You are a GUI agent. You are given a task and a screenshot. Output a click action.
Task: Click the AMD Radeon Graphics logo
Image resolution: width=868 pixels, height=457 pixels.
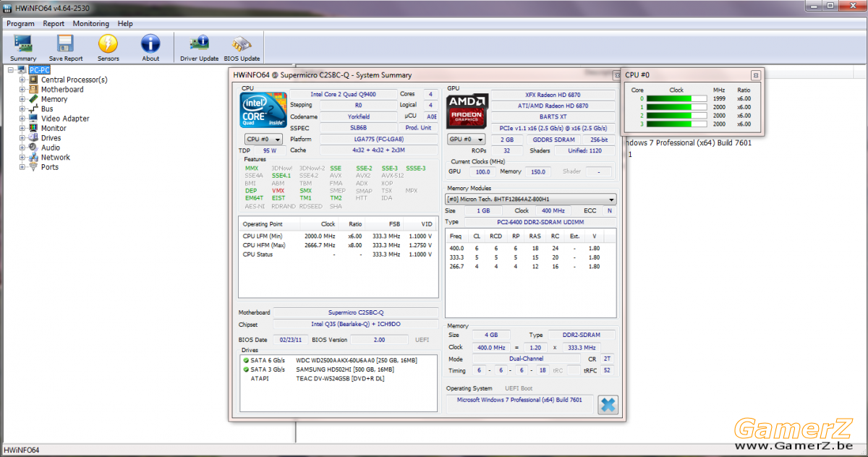click(x=468, y=111)
